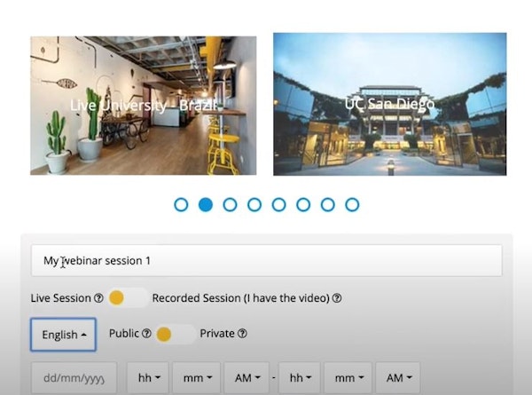Click the Private label
Image resolution: width=532 pixels, height=395 pixels.
click(217, 334)
